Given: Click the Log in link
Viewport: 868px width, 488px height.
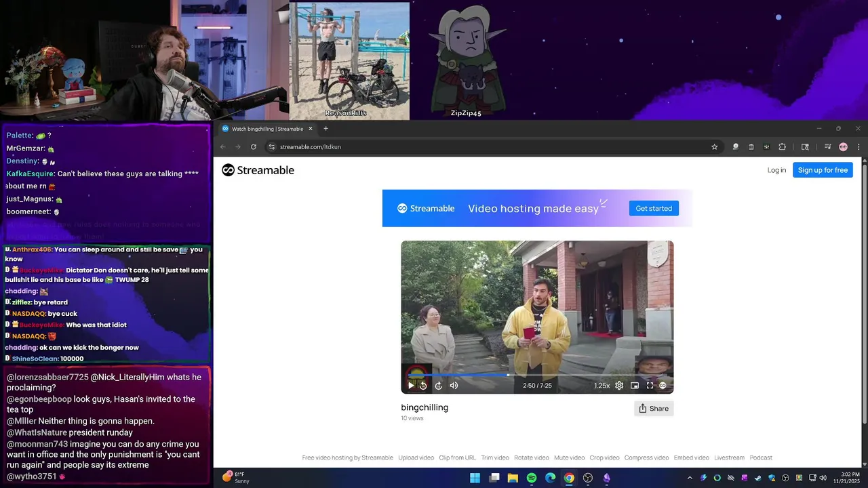Looking at the screenshot, I should click(x=776, y=170).
